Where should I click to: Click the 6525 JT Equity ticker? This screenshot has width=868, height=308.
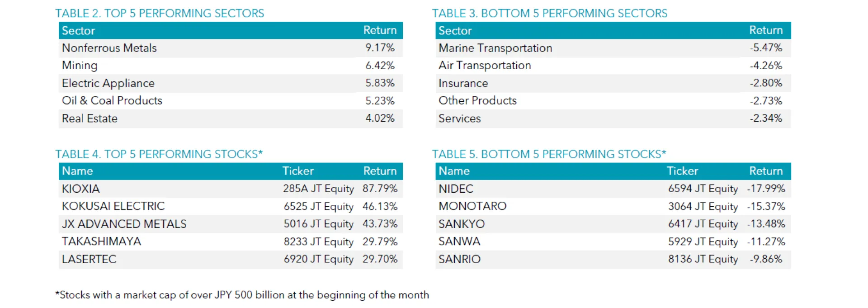tap(318, 206)
